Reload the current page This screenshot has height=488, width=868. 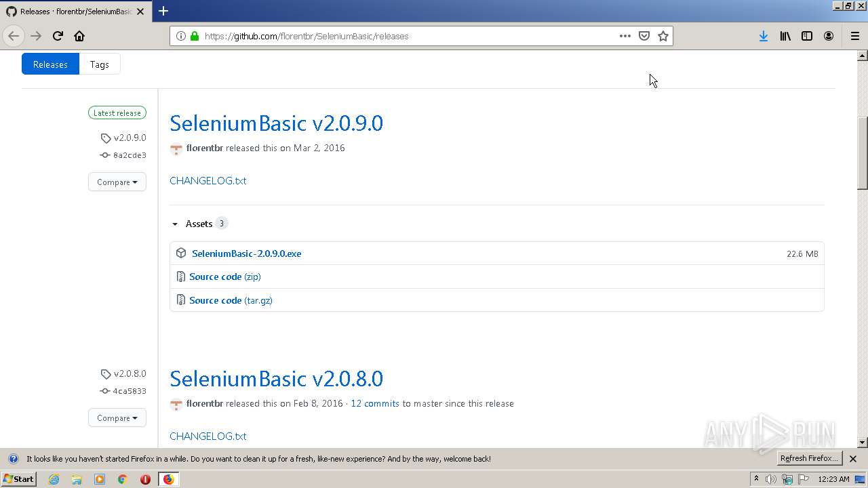tap(58, 36)
